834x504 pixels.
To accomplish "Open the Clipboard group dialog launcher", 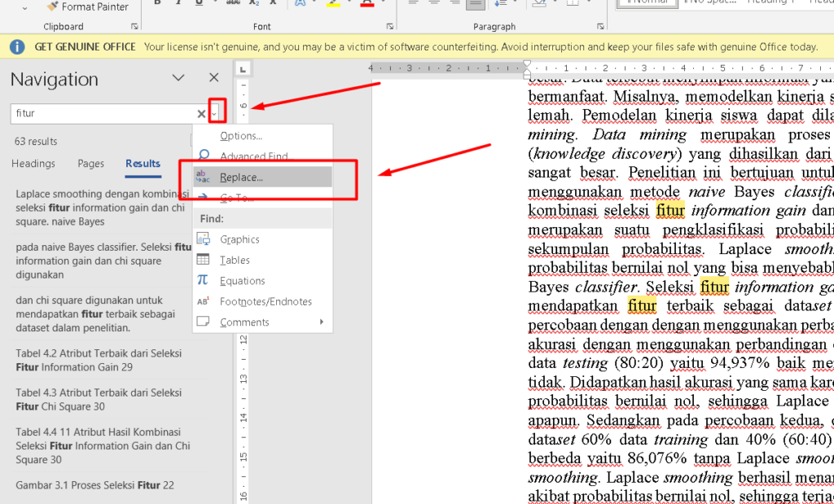I will coord(135,27).
